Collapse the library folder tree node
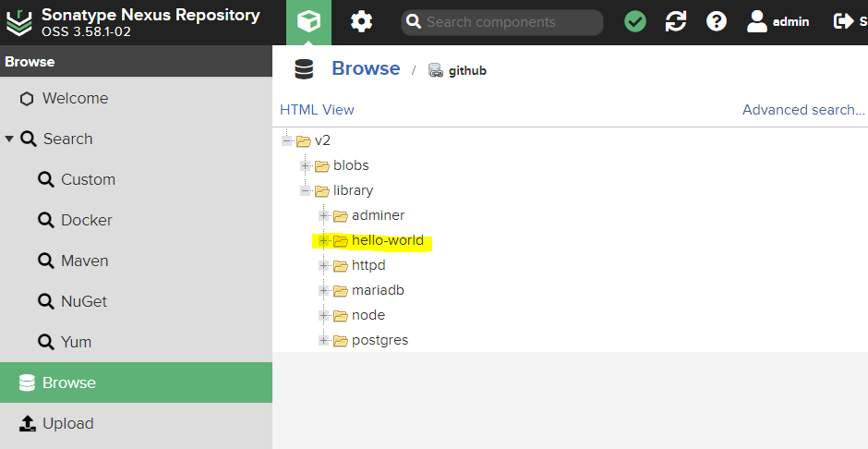868x449 pixels. coord(306,191)
